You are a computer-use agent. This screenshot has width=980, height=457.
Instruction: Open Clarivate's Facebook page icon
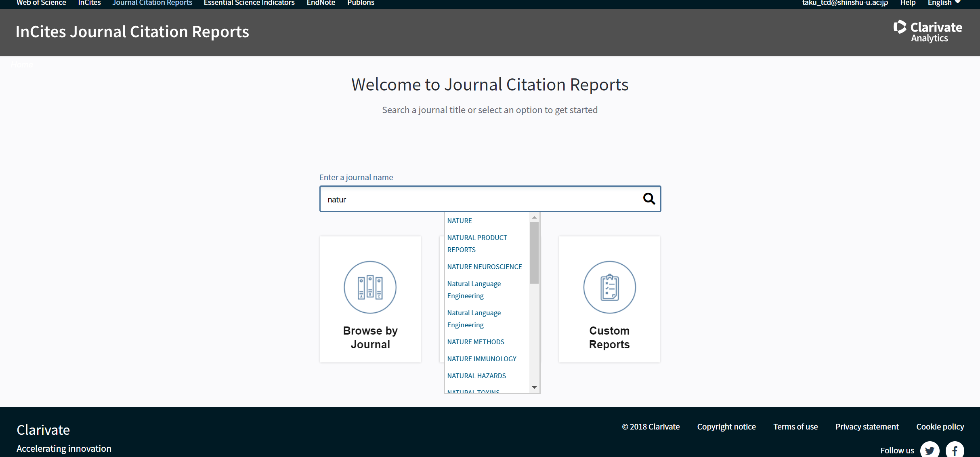(955, 450)
